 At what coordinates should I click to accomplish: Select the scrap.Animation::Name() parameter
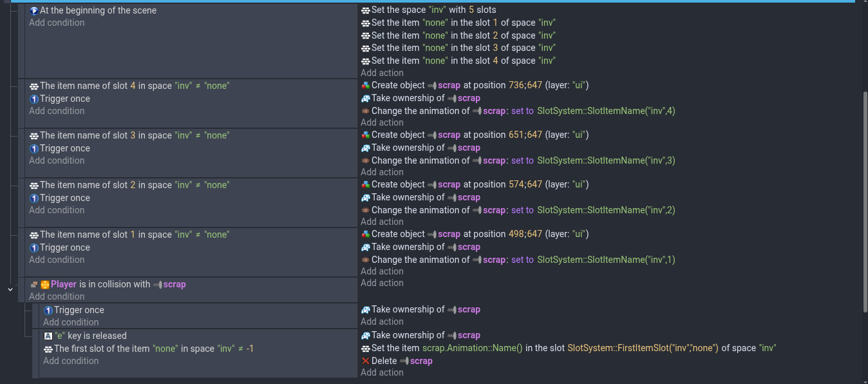coord(472,348)
